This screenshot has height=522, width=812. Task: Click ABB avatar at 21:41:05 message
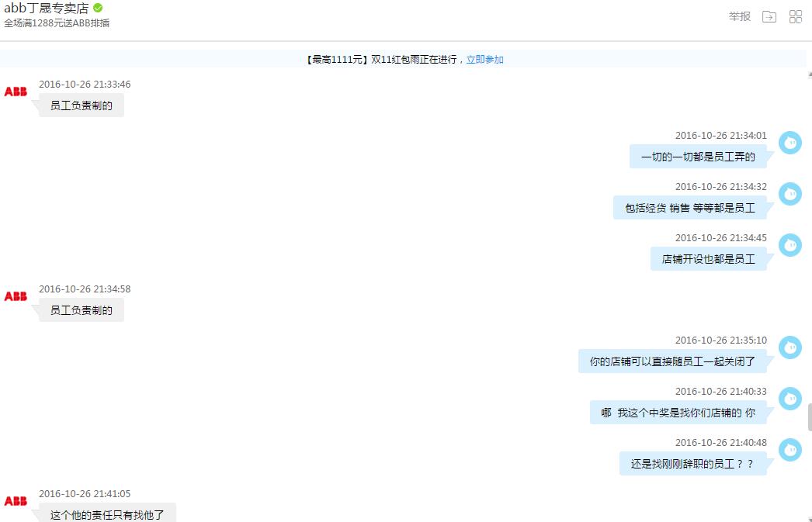click(16, 501)
